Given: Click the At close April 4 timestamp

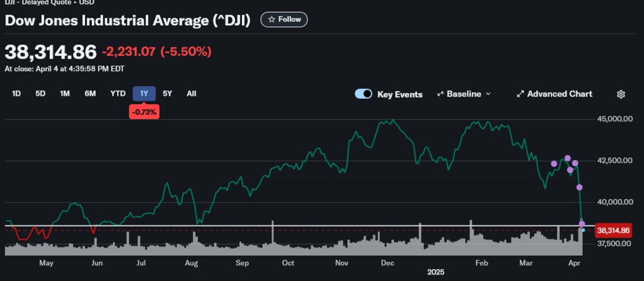Looking at the screenshot, I should click(64, 69).
